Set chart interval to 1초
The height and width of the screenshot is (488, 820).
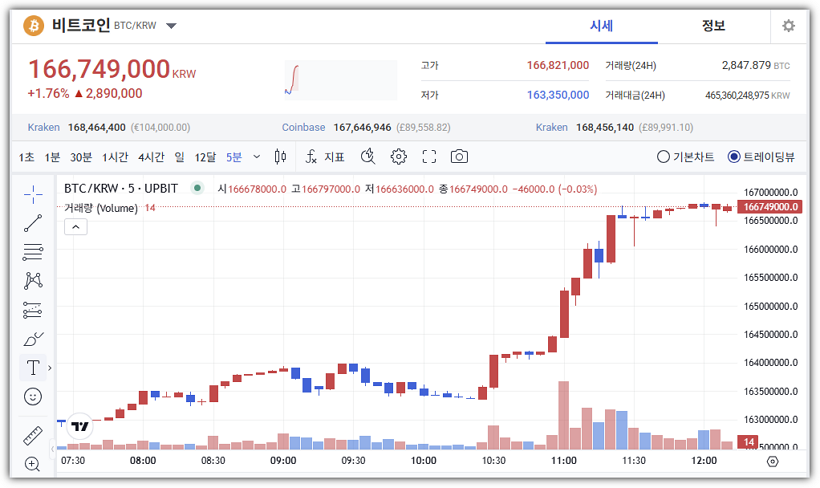click(27, 157)
